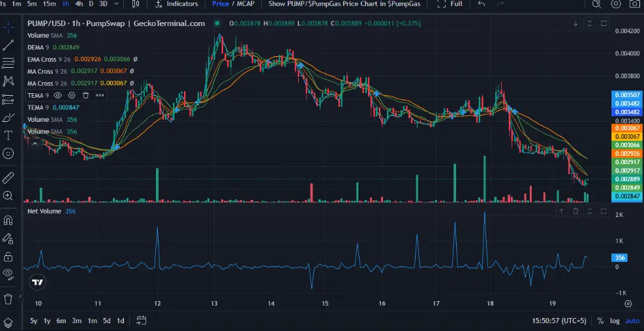Screen dimensions: 644x331
Task: Open TEMA 9 indicator settings gear
Action: pyautogui.click(x=72, y=95)
